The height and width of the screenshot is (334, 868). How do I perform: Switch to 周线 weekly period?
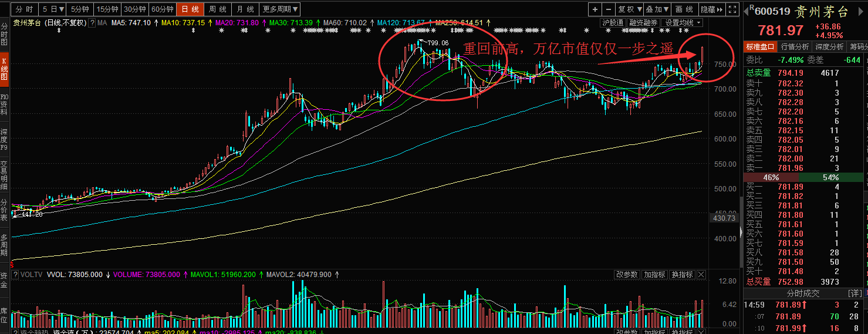(218, 9)
